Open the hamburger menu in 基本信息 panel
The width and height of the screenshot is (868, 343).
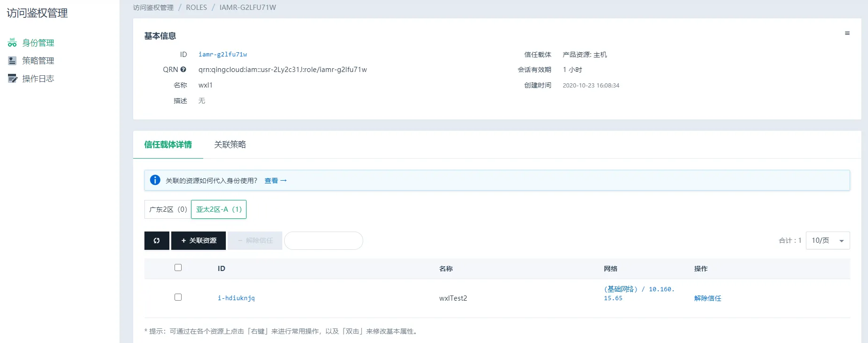[847, 33]
